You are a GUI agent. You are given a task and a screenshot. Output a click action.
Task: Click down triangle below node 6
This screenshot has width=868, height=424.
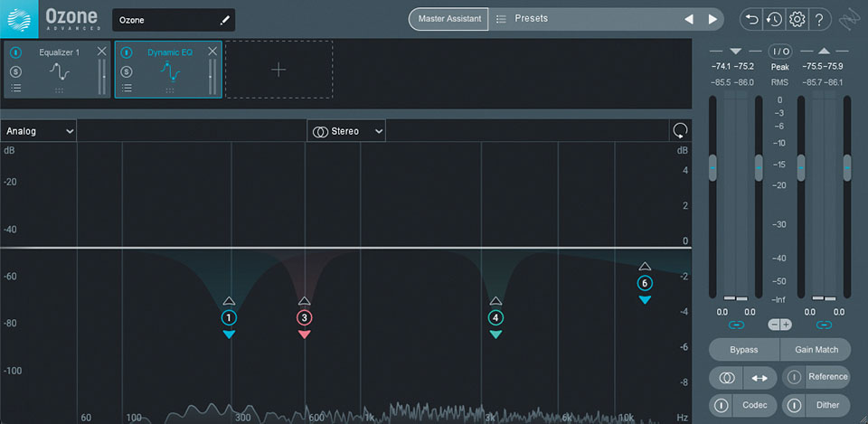click(x=645, y=300)
